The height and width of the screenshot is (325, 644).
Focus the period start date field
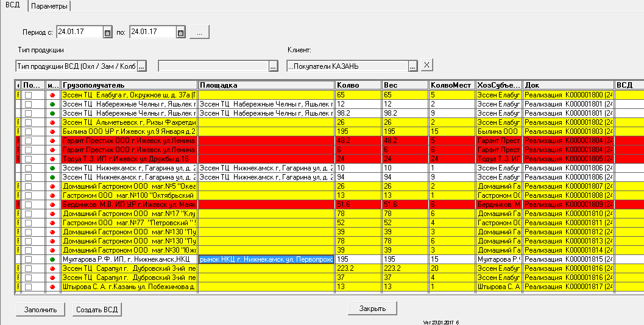(80, 32)
